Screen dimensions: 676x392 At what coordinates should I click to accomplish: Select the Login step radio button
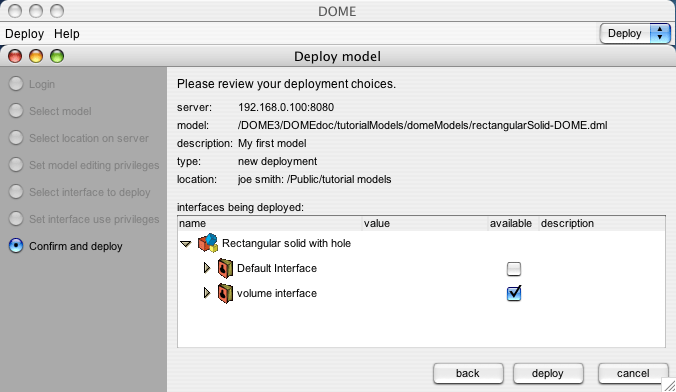pos(16,84)
